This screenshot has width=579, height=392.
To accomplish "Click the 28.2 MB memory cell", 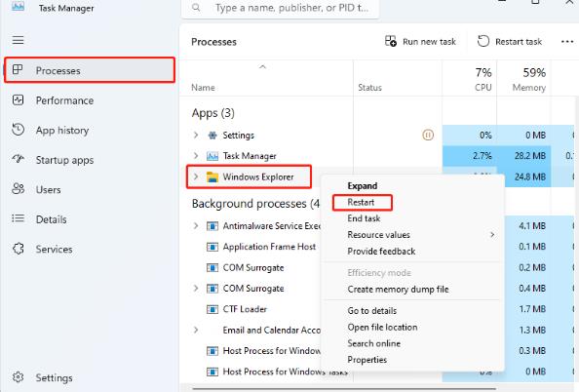I will click(524, 156).
